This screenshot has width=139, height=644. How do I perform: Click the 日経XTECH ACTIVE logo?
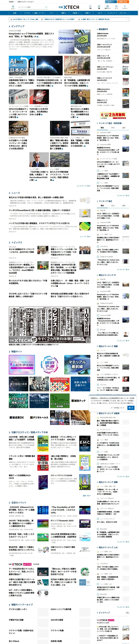pyautogui.click(x=20, y=564)
